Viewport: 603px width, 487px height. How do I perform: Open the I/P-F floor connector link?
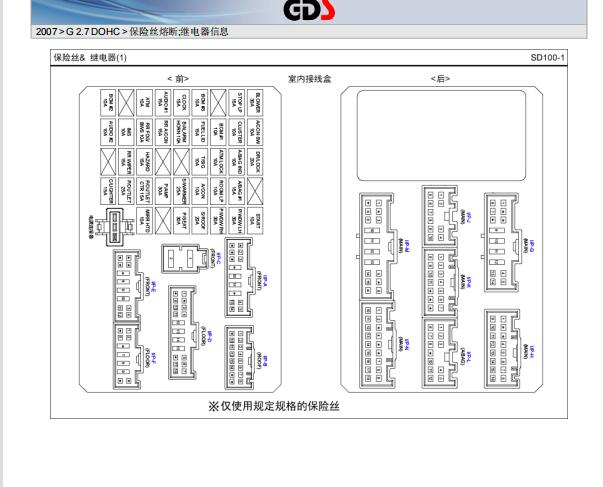click(153, 359)
